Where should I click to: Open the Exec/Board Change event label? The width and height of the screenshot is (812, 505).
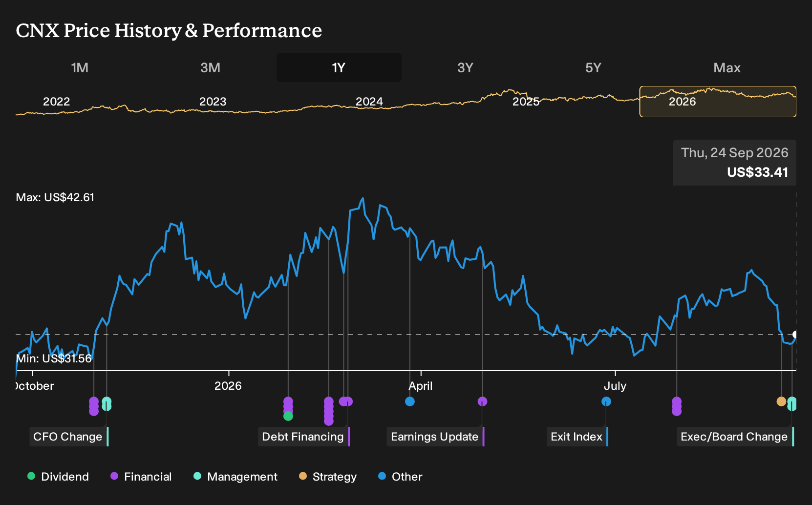pyautogui.click(x=735, y=437)
